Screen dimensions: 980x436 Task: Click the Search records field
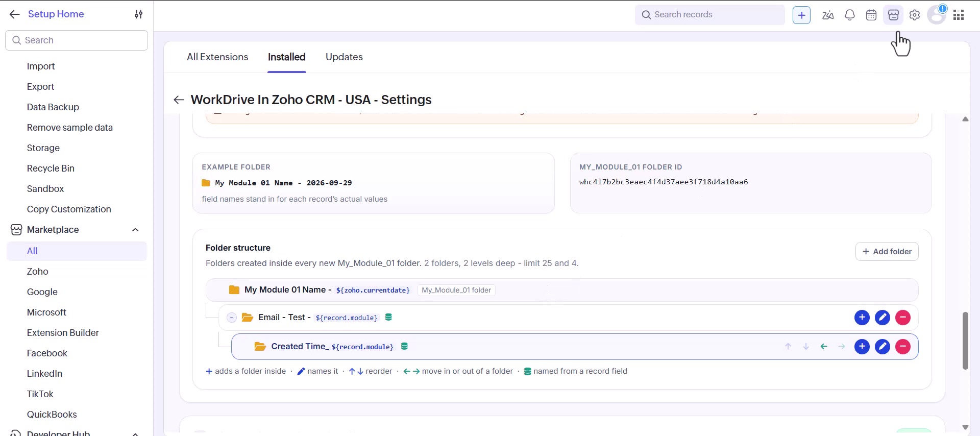click(x=710, y=15)
